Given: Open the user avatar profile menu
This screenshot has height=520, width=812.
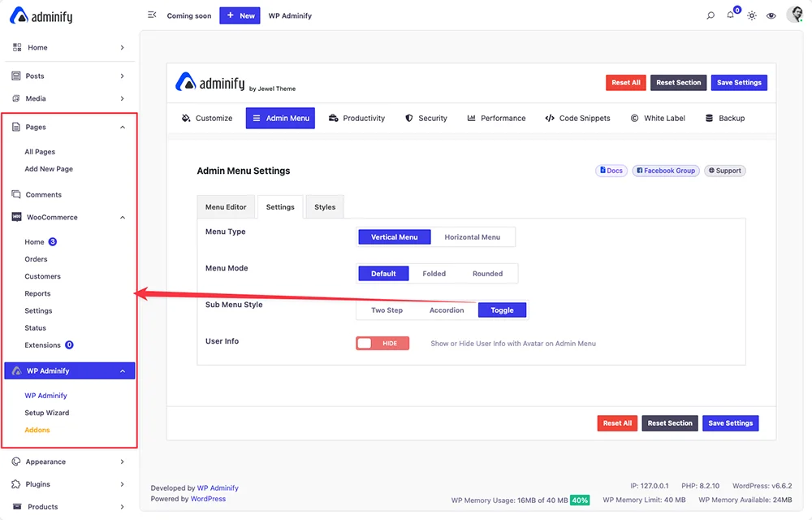Looking at the screenshot, I should tap(795, 15).
